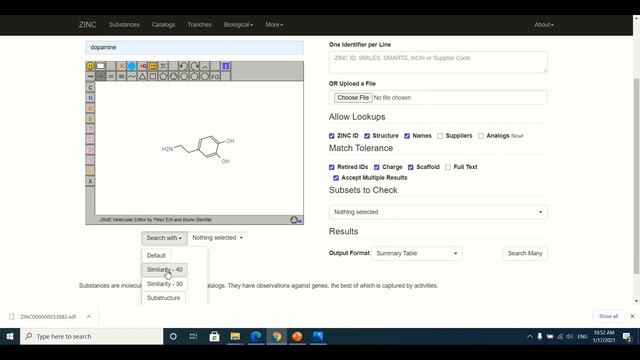Select the carbon C atom button
640x360 pixels.
click(90, 87)
